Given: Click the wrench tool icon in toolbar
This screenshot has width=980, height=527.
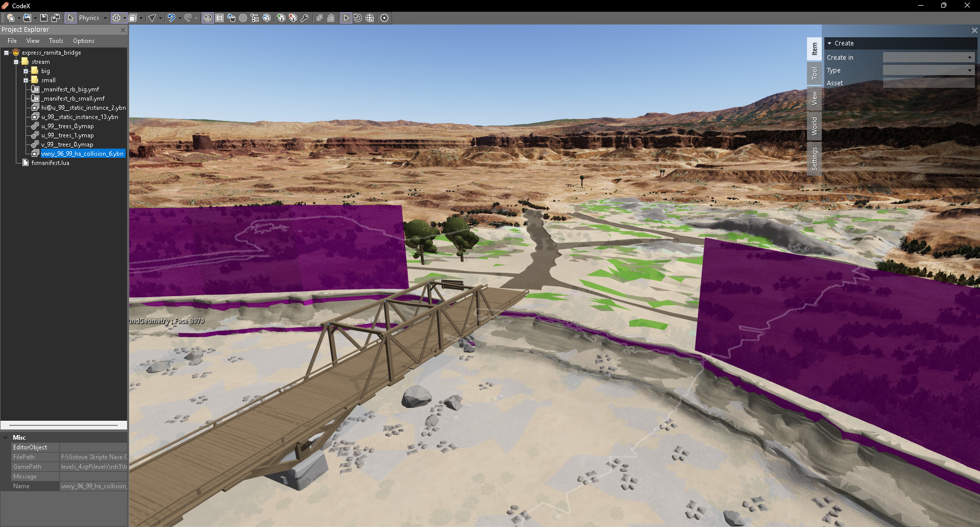Looking at the screenshot, I should (305, 18).
